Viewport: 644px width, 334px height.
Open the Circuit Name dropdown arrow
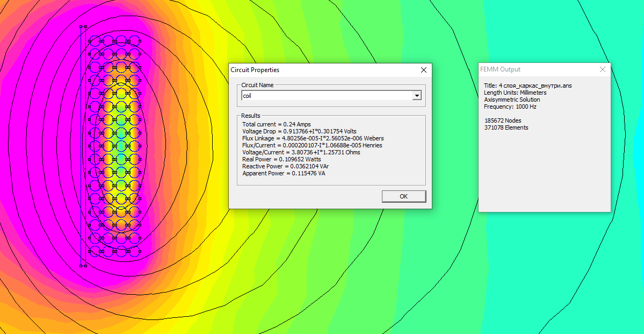[x=417, y=96]
